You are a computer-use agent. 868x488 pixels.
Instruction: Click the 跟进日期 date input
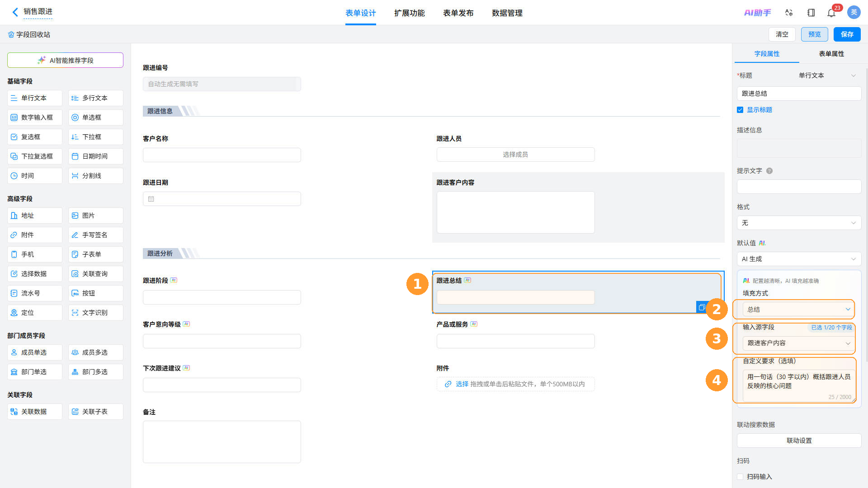click(222, 199)
